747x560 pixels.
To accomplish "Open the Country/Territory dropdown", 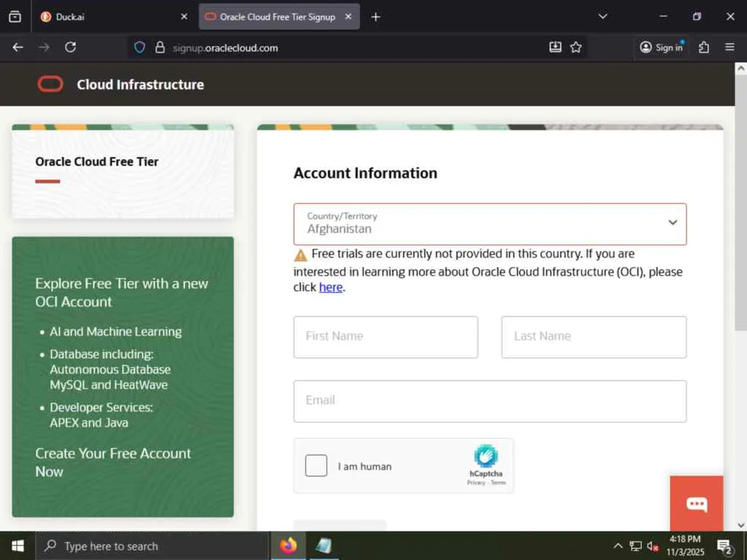I will (489, 224).
